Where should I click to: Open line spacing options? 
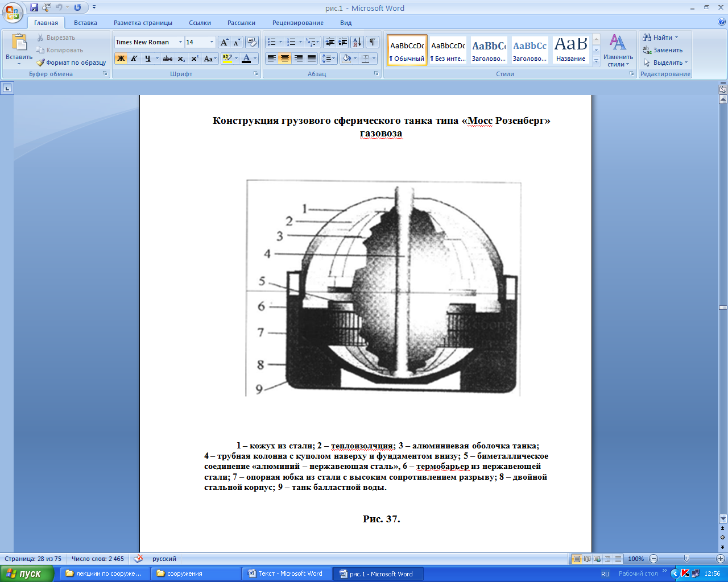[x=329, y=59]
